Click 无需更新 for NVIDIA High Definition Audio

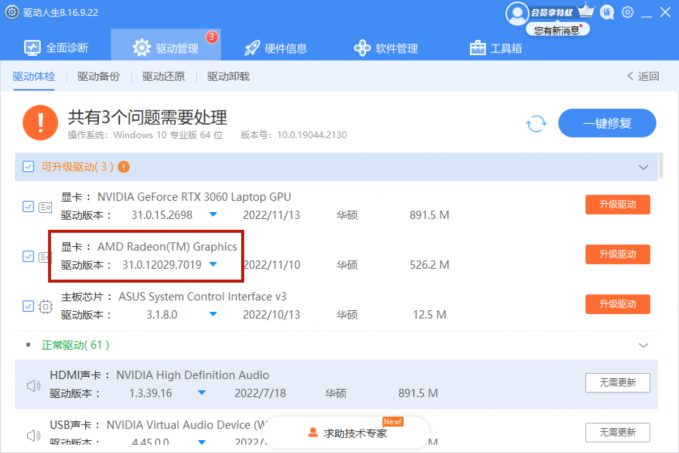[618, 383]
